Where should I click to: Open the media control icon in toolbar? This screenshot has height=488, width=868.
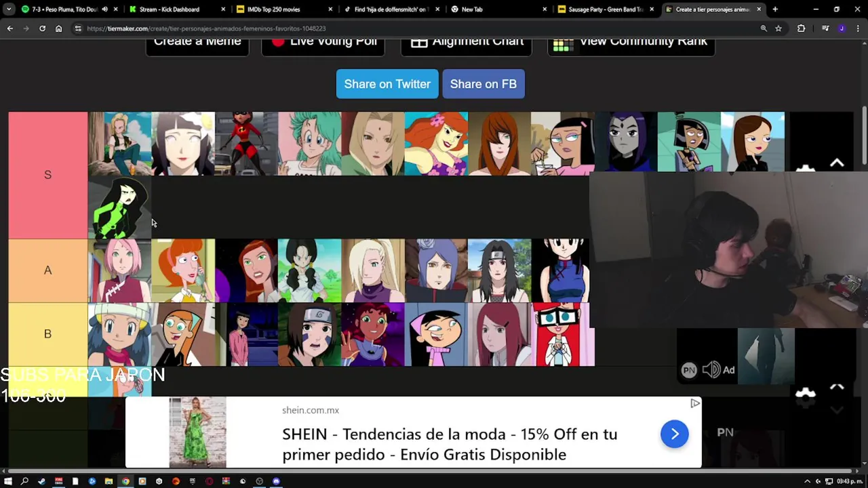(x=825, y=28)
